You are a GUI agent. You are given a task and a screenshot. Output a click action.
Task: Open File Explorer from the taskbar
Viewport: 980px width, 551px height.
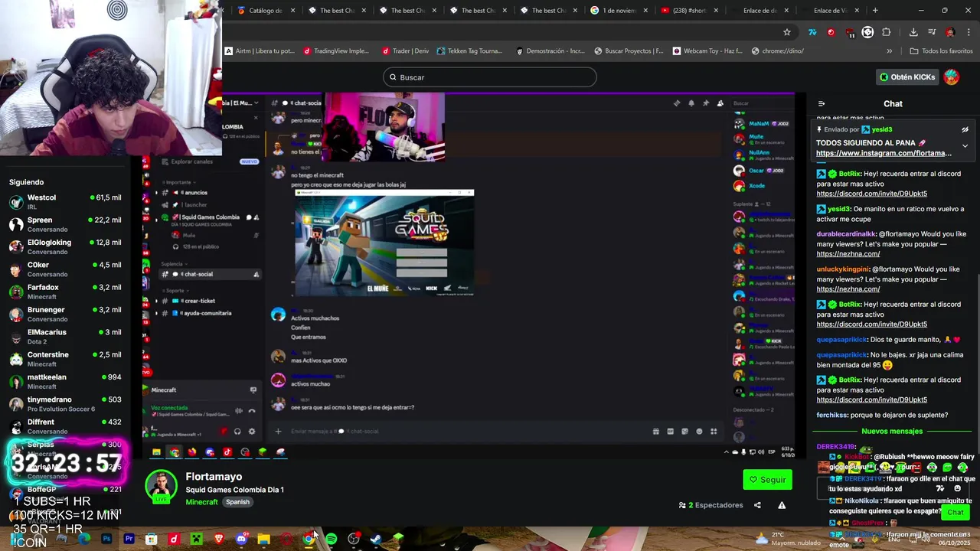pos(263,540)
